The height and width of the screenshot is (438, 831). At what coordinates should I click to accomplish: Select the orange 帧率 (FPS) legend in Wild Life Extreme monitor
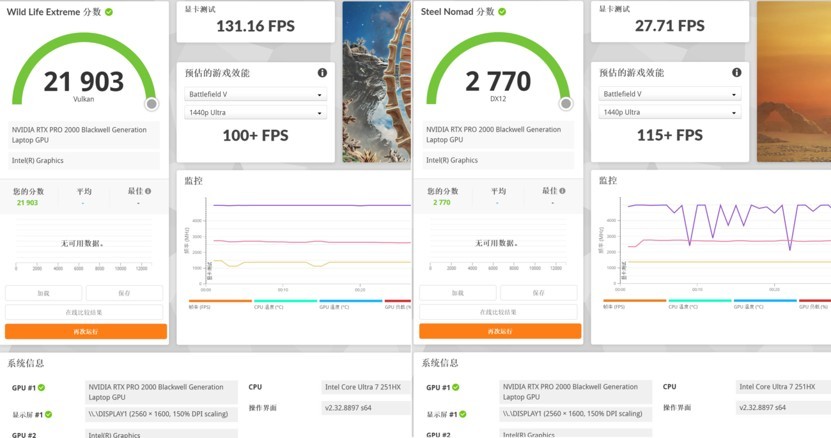pos(220,304)
